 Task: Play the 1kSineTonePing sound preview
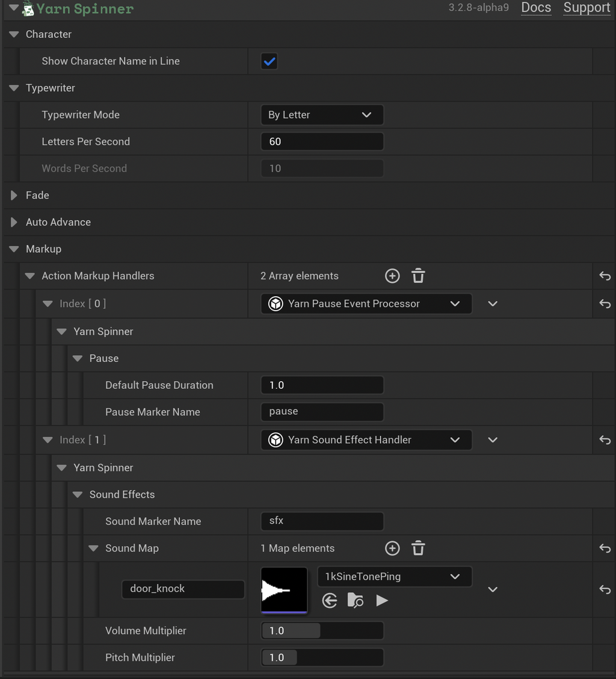[x=382, y=601]
